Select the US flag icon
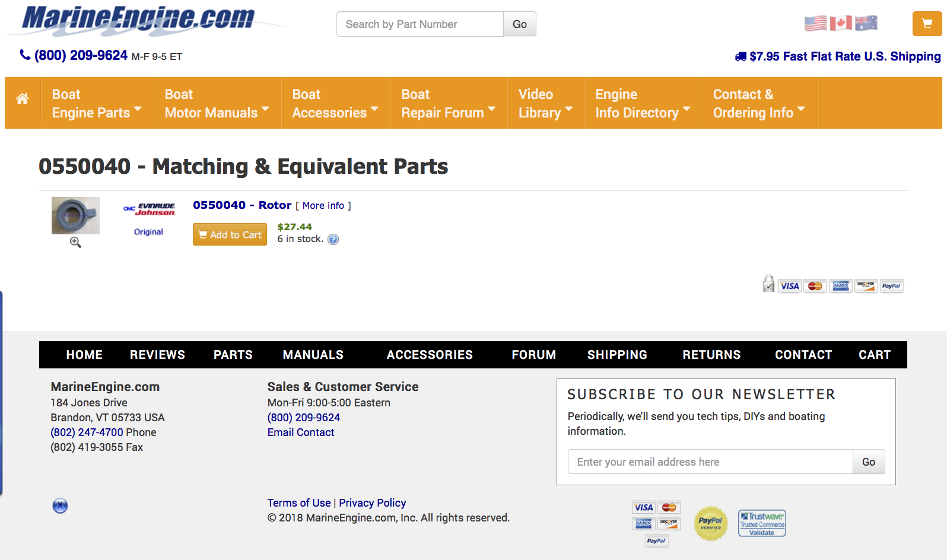This screenshot has width=947, height=560. pos(815,23)
